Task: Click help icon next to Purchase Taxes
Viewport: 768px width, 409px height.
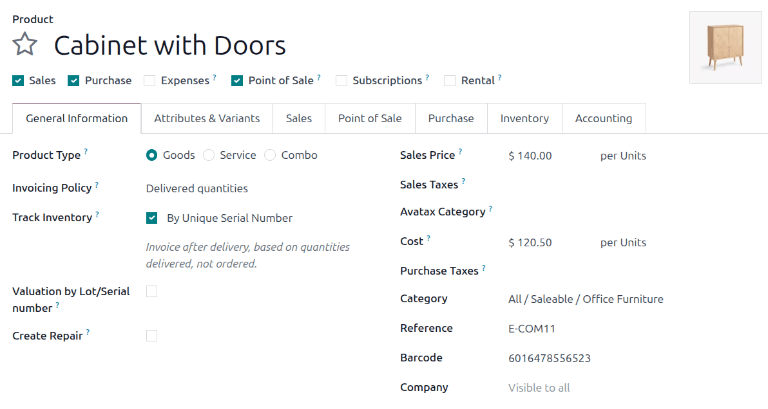Action: click(x=484, y=267)
